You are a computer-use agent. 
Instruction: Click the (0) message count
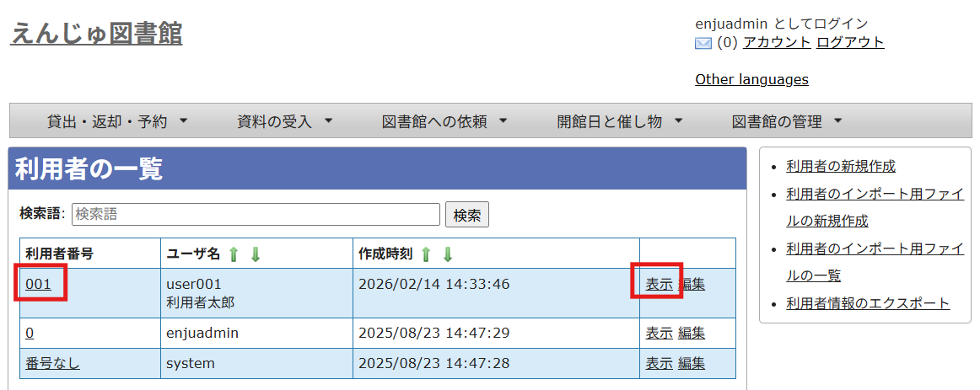tap(727, 42)
